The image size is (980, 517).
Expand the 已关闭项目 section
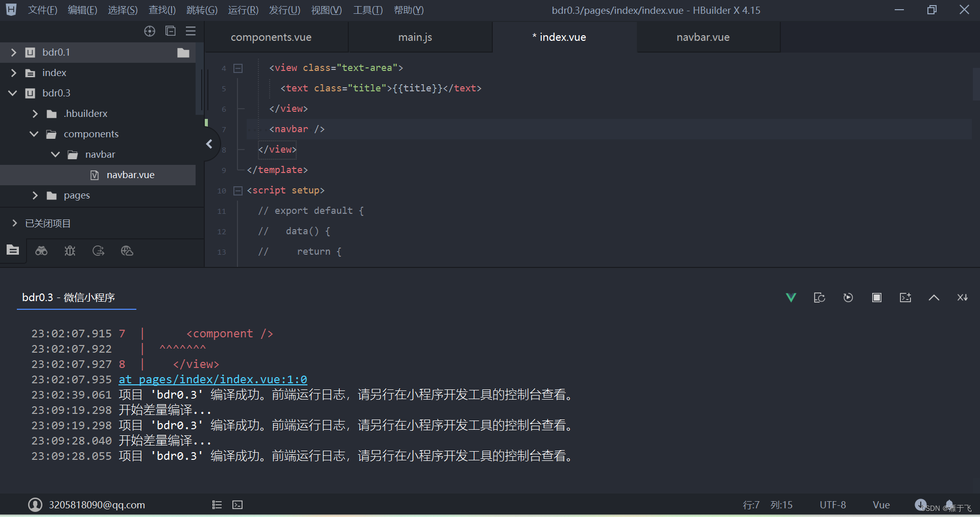tap(14, 223)
